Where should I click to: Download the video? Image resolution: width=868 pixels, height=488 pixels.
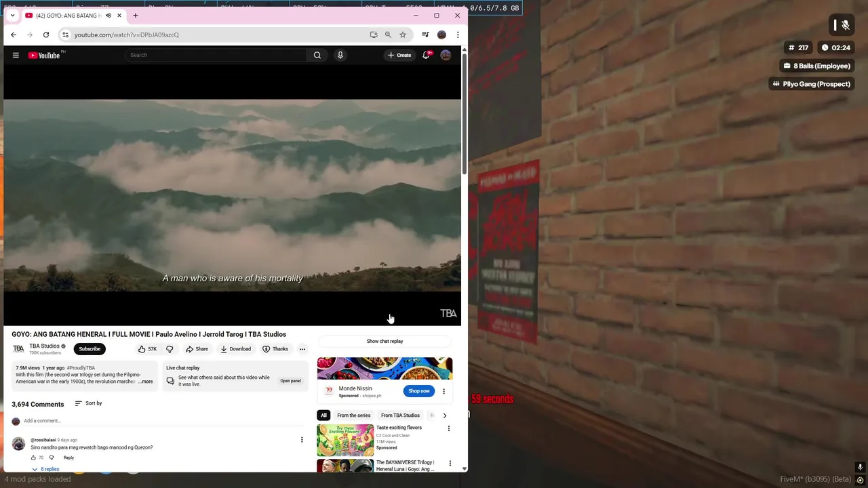(235, 349)
